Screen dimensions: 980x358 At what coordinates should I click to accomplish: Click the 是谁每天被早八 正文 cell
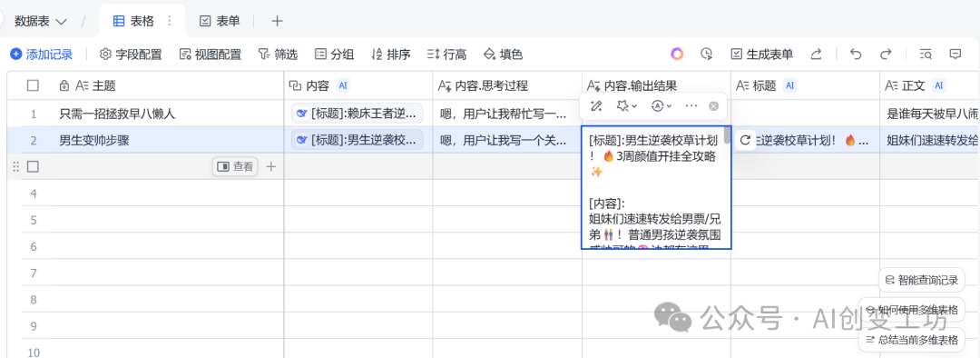tap(930, 114)
